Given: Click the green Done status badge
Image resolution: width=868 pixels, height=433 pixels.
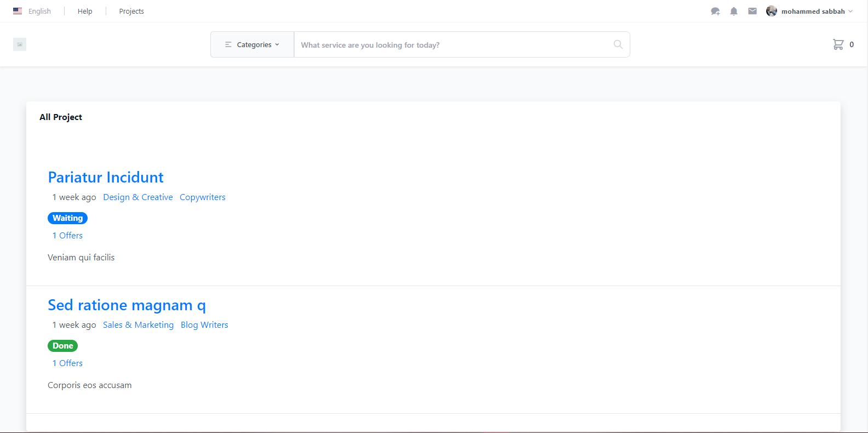Looking at the screenshot, I should click(x=62, y=346).
